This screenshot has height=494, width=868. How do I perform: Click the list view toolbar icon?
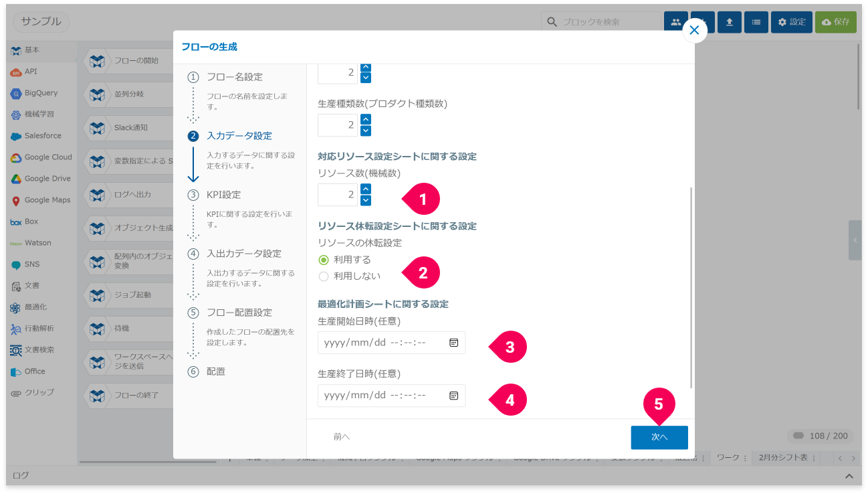[756, 22]
